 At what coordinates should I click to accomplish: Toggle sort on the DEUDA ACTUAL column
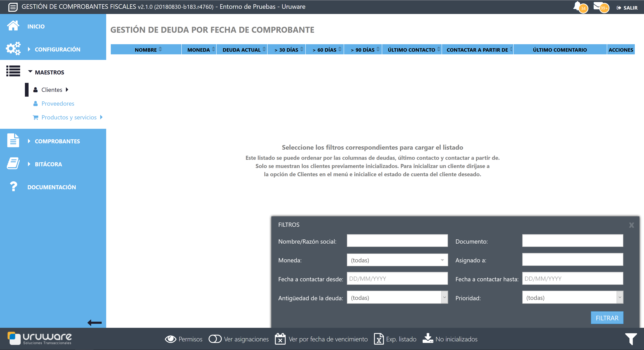(x=264, y=49)
